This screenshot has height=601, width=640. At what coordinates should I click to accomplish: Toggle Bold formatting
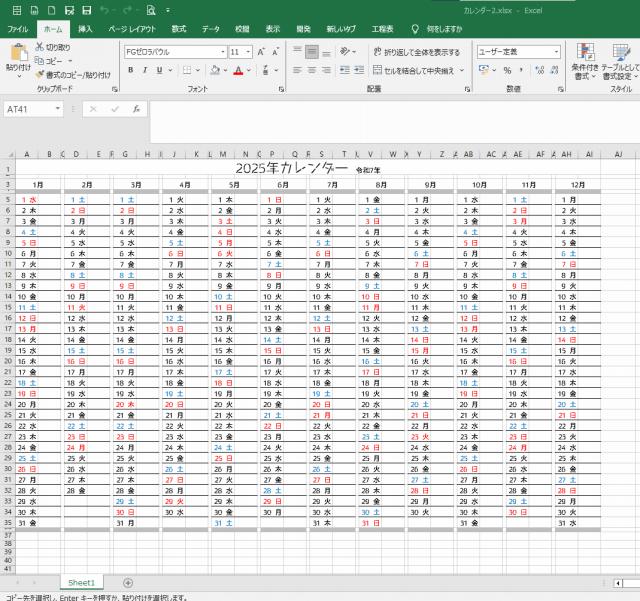pos(131,70)
